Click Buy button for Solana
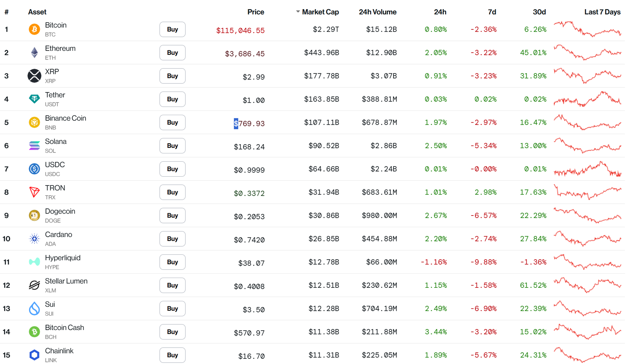The height and width of the screenshot is (364, 628). [x=172, y=146]
